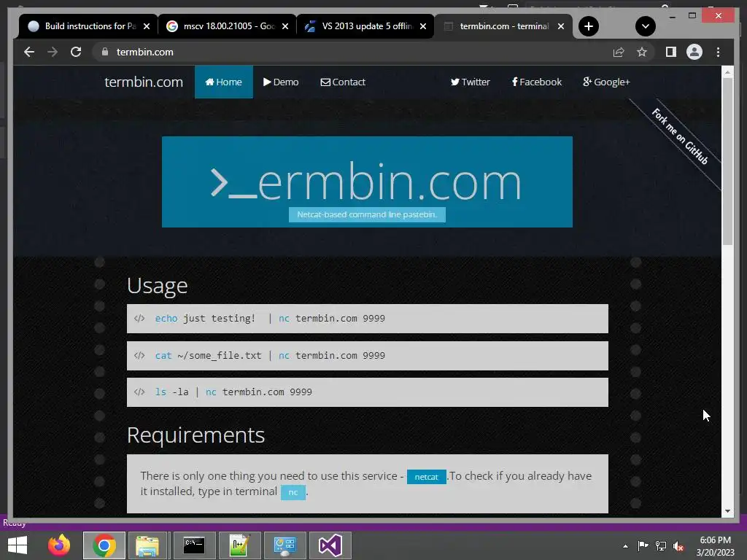Open the Twitter link
747x560 pixels.
pos(470,82)
